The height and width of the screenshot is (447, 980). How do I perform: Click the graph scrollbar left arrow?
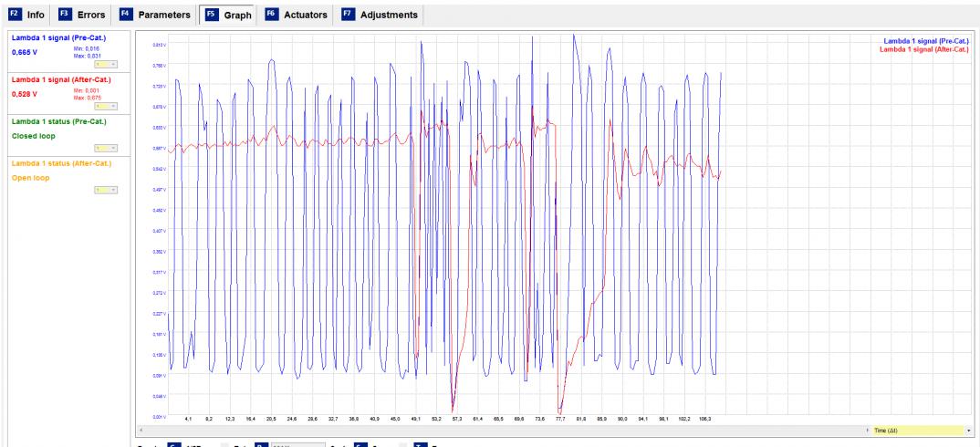point(141,431)
